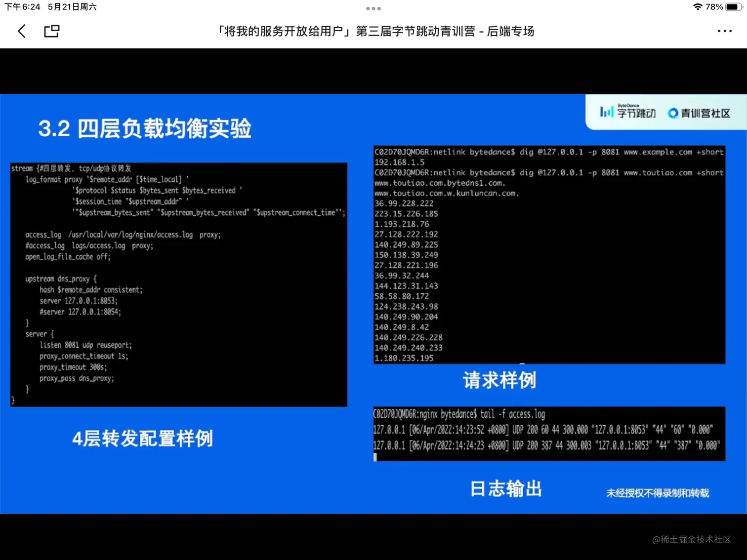Screen dimensions: 747x560
Task: Tap the IP 27.128.221.196
Action: click(406, 266)
